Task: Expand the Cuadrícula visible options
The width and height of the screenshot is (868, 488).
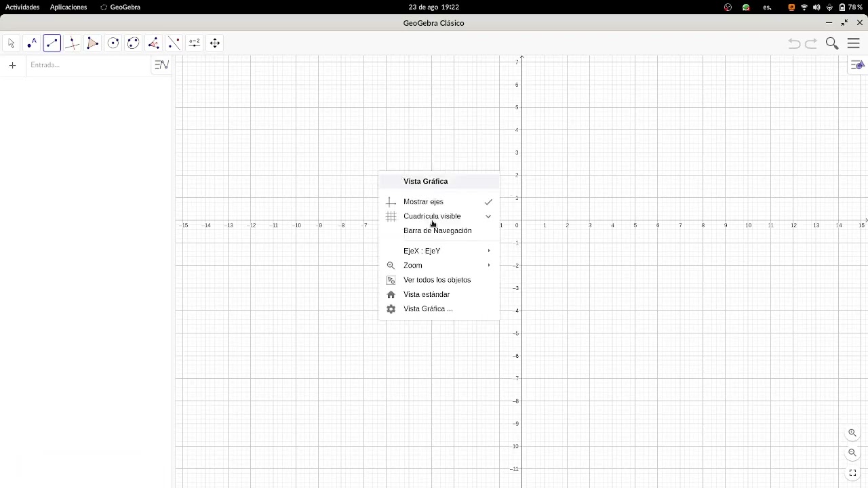Action: coord(439,216)
